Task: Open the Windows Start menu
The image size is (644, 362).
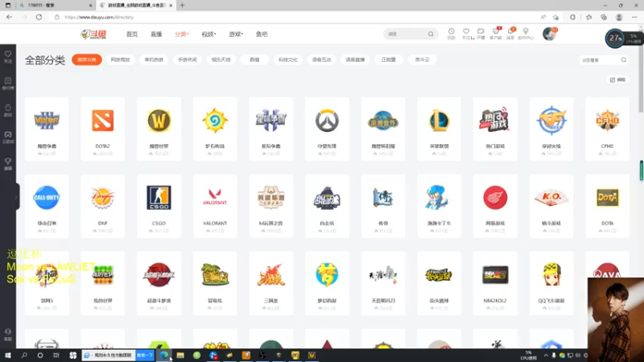Action: (x=8, y=356)
